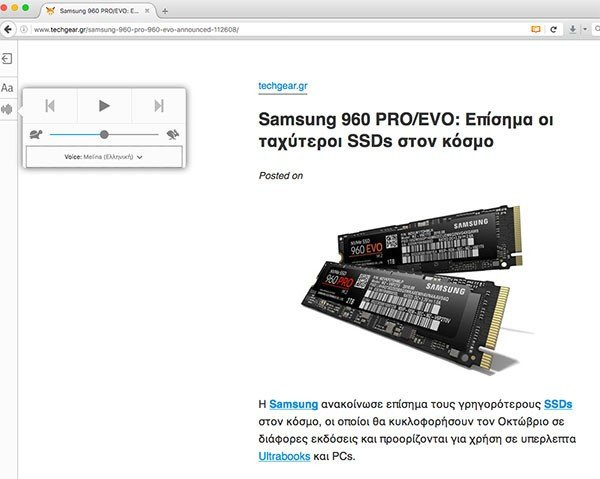Start narration with the play button
This screenshot has height=479, width=600.
point(104,106)
